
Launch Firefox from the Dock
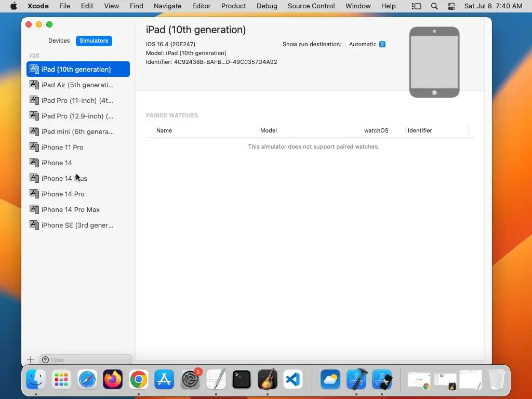[113, 379]
